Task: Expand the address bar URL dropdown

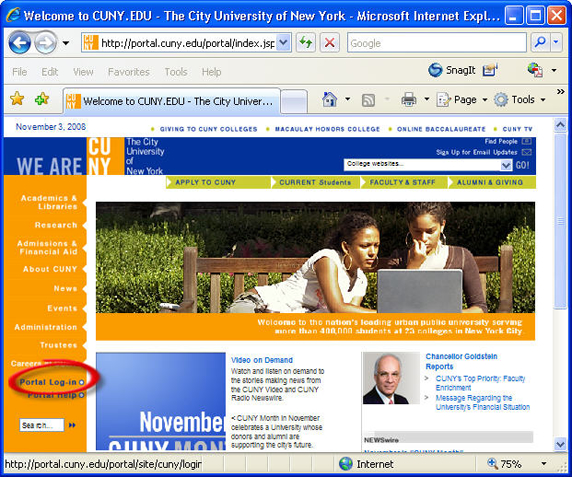Action: point(283,43)
